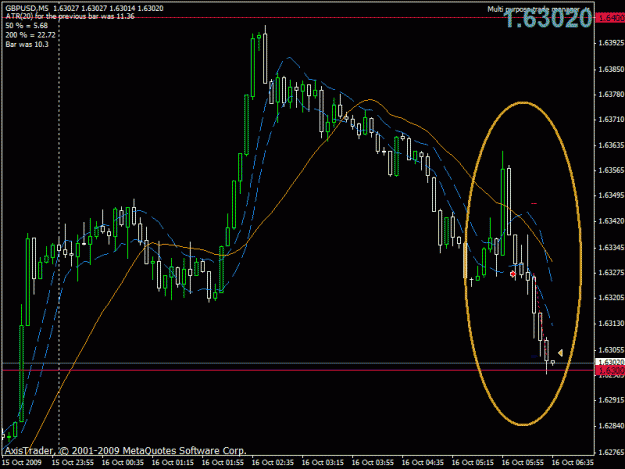Click the 'Bar was 10.3' label
The height and width of the screenshot is (469, 625).
tap(27, 44)
